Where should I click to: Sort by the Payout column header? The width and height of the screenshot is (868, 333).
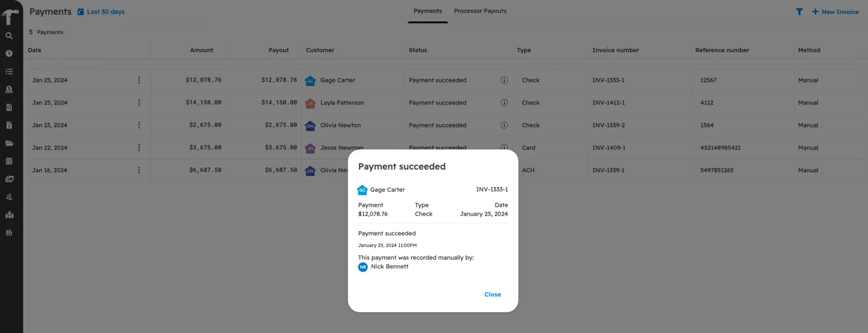click(278, 50)
